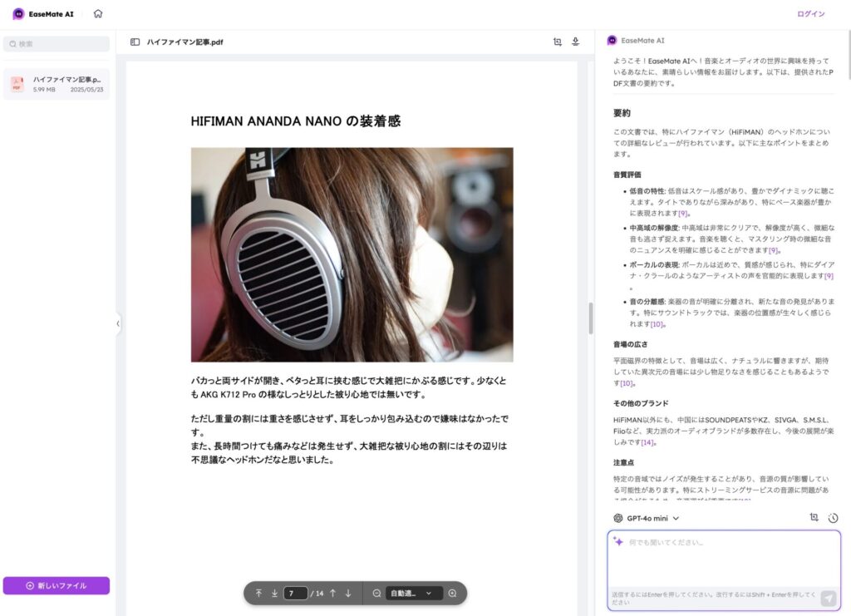Click the 新しいファイル button
The width and height of the screenshot is (851, 616).
point(57,586)
